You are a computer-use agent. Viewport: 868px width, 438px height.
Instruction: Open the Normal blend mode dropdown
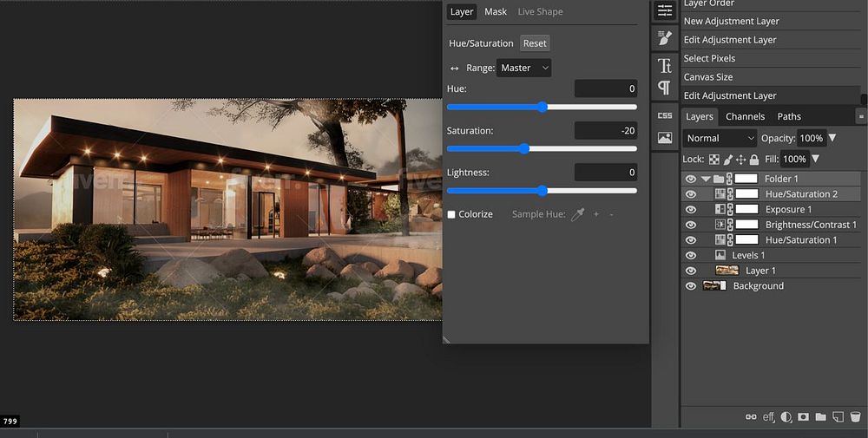tap(720, 138)
